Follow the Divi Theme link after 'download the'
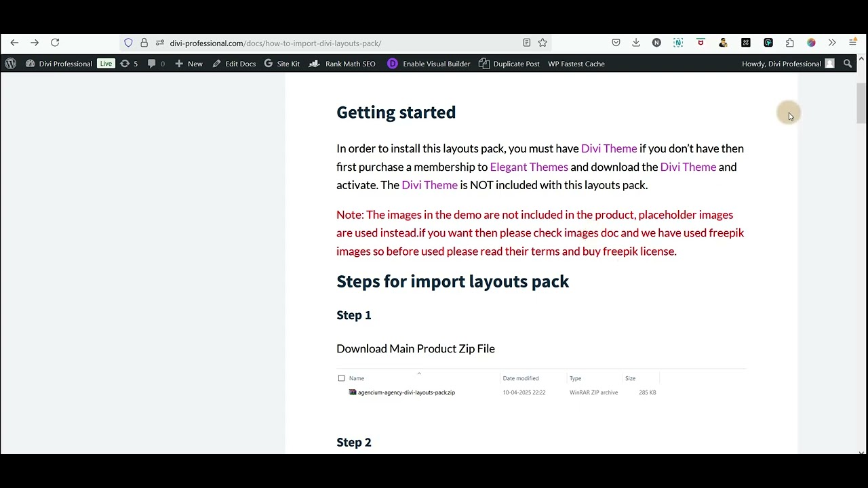This screenshot has height=488, width=868. coord(688,167)
